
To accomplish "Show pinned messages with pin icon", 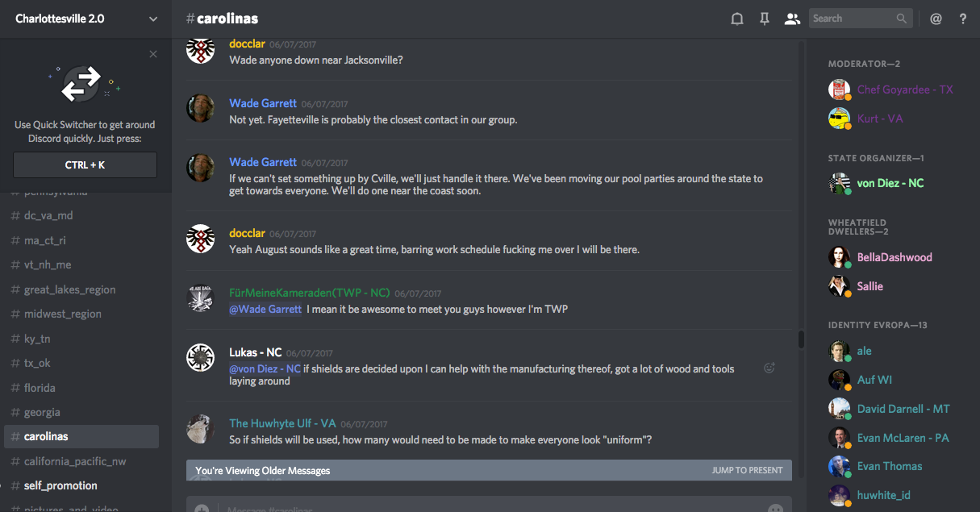I will tap(765, 19).
